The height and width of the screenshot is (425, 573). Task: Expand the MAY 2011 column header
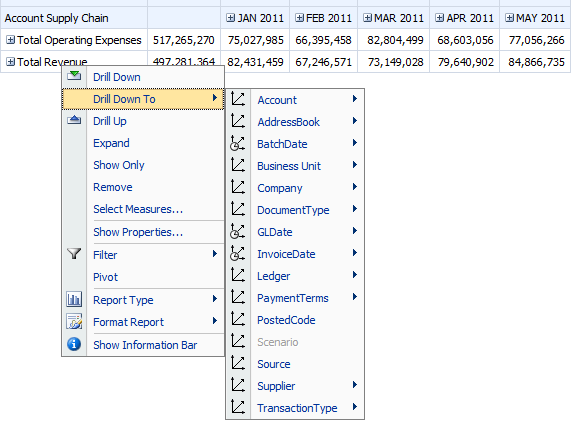[x=509, y=18]
